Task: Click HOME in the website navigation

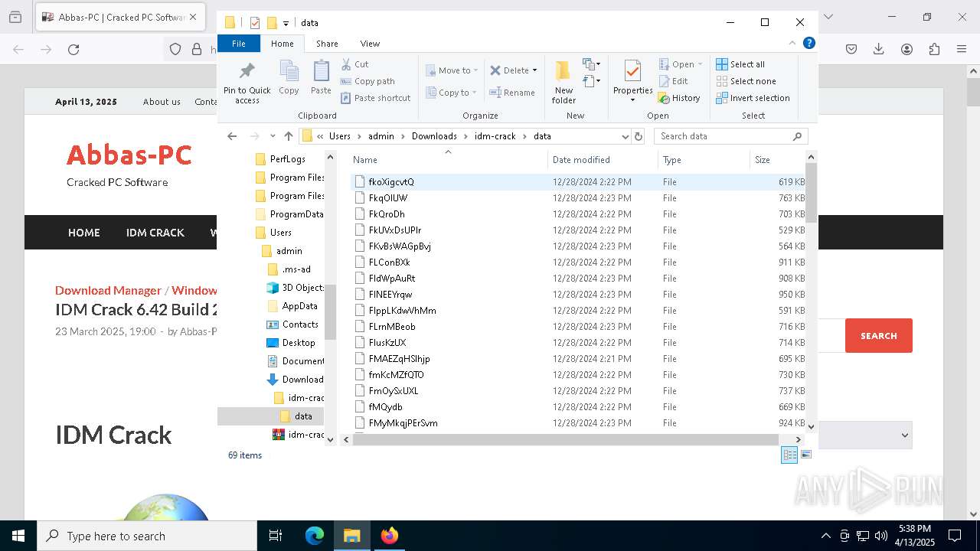Action: click(x=84, y=233)
